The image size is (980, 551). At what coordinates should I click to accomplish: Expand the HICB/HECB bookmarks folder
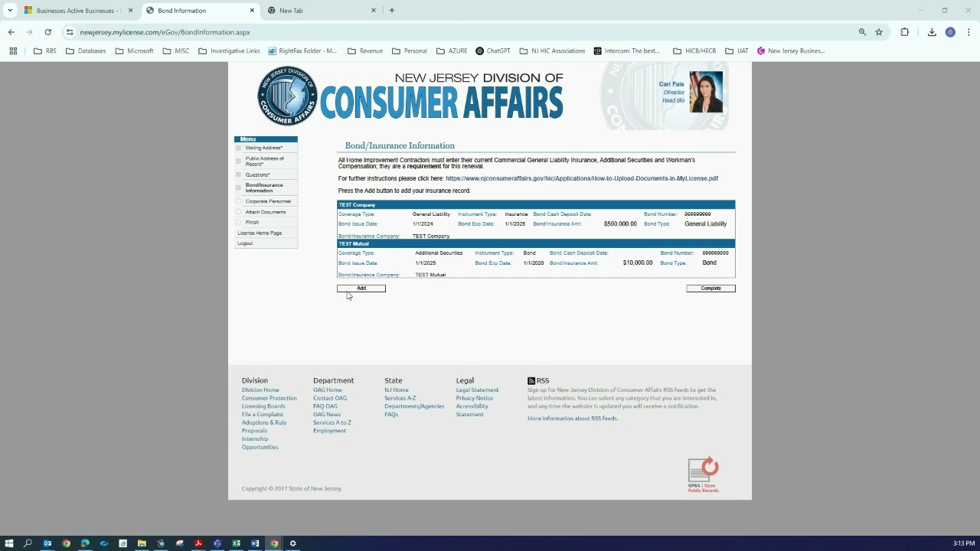694,51
